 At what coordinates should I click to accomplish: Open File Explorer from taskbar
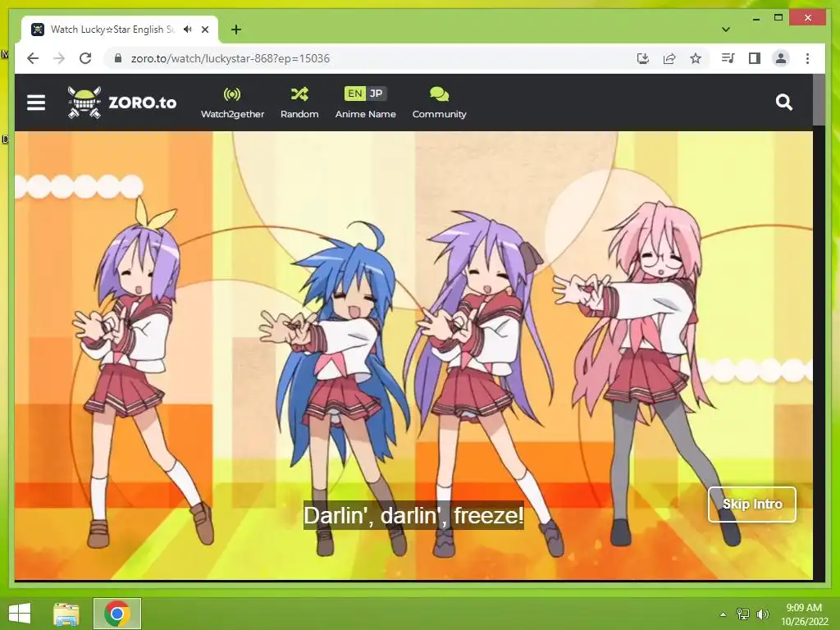(66, 614)
